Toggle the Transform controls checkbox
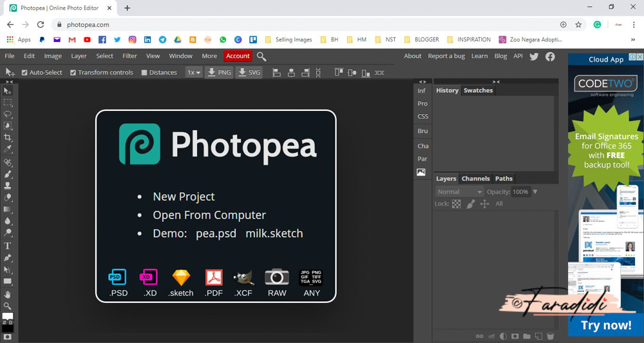 point(73,73)
